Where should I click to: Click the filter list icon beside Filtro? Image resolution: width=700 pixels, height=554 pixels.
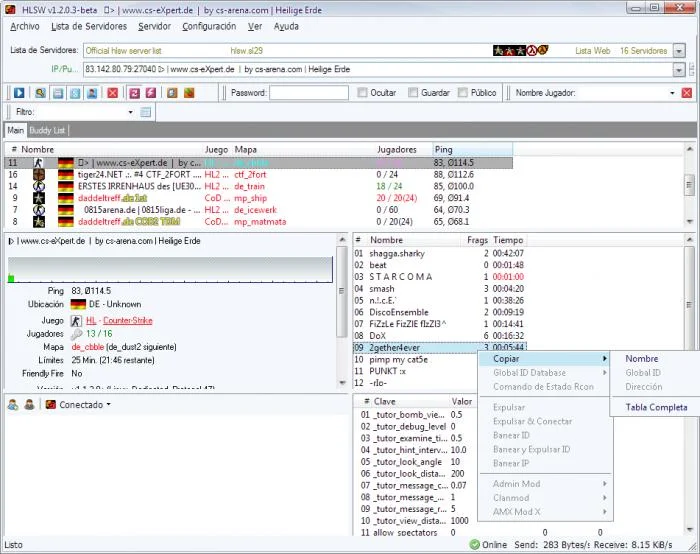click(145, 112)
